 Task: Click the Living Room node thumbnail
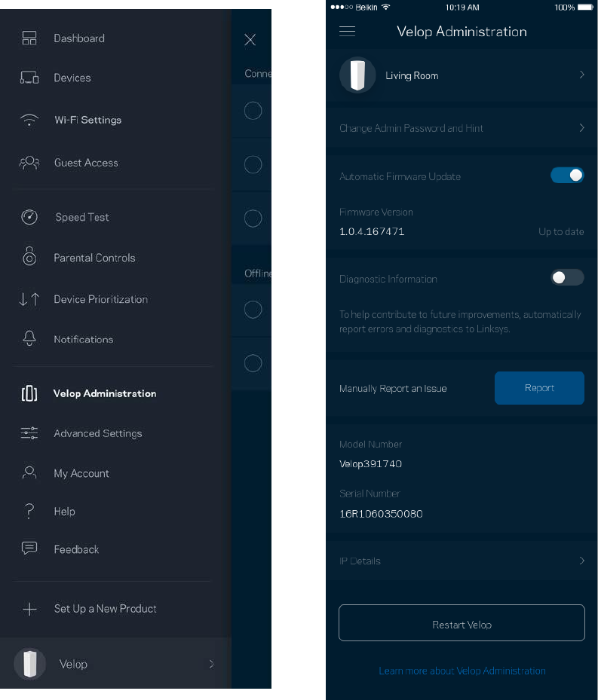click(x=357, y=75)
